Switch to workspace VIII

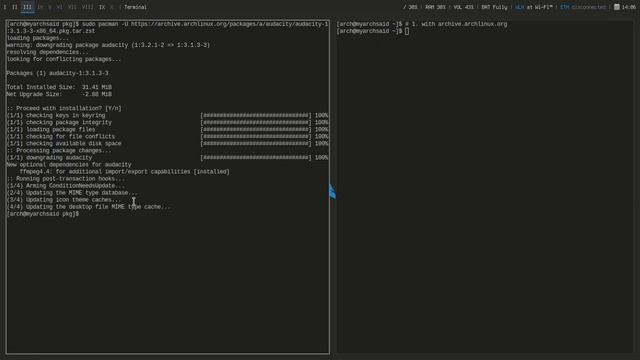[x=87, y=7]
